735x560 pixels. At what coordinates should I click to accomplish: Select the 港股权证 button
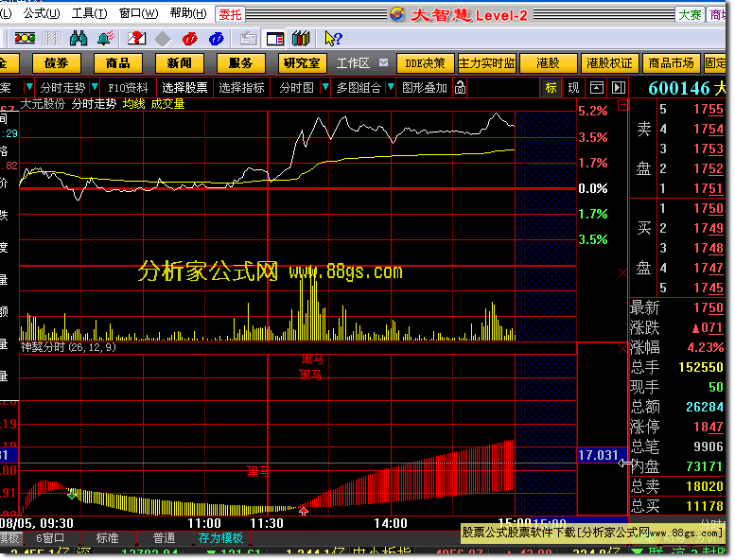pyautogui.click(x=609, y=62)
